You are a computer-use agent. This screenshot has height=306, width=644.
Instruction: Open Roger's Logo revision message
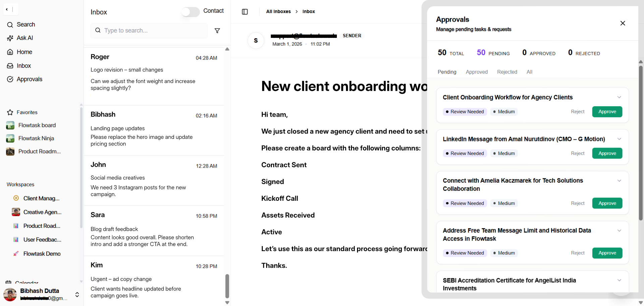coord(154,76)
